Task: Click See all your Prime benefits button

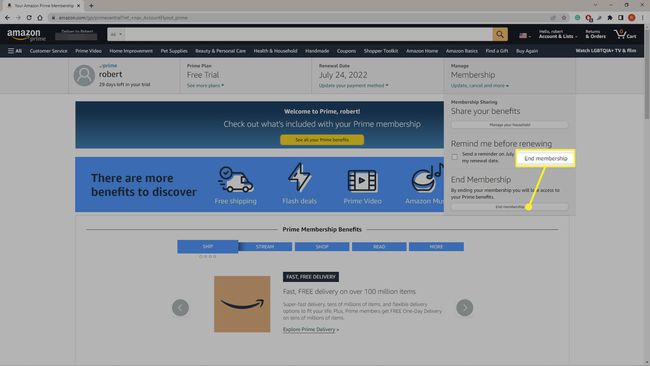Action: point(322,140)
